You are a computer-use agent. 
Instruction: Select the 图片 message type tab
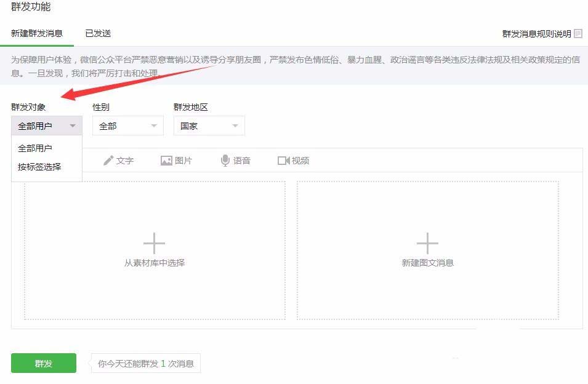click(x=177, y=161)
